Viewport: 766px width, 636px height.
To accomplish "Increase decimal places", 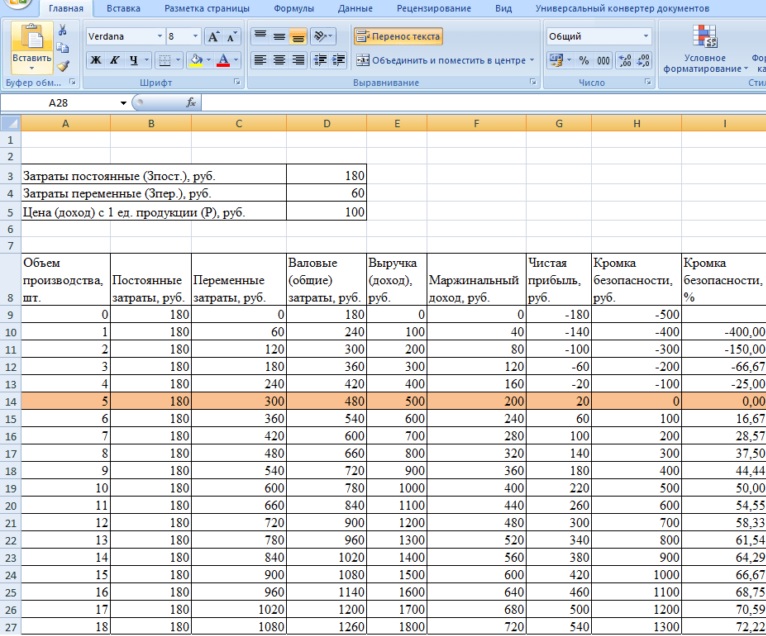I will pos(625,61).
